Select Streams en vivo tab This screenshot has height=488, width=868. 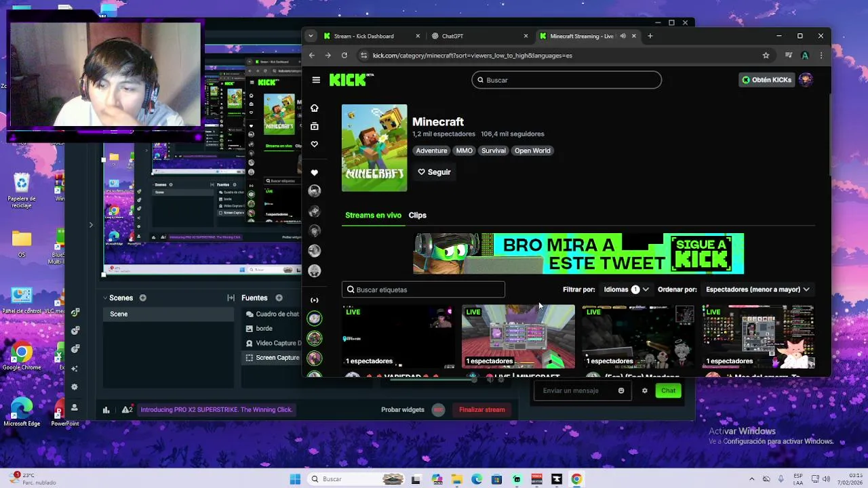click(373, 215)
